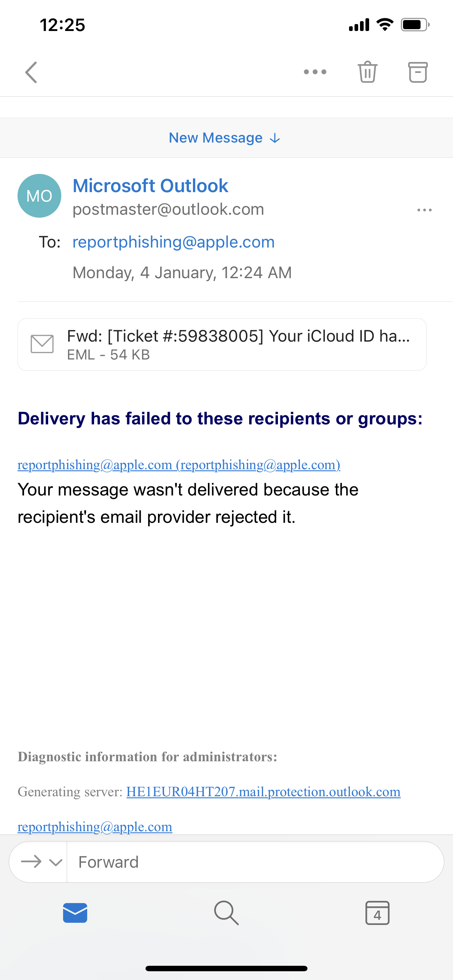Delete message with the trash icon
The image size is (453, 980).
(367, 72)
